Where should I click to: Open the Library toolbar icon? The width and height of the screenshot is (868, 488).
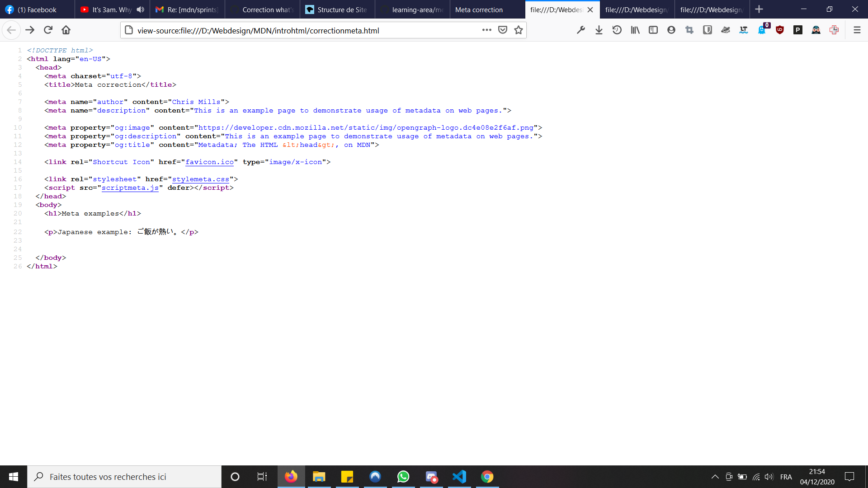635,30
